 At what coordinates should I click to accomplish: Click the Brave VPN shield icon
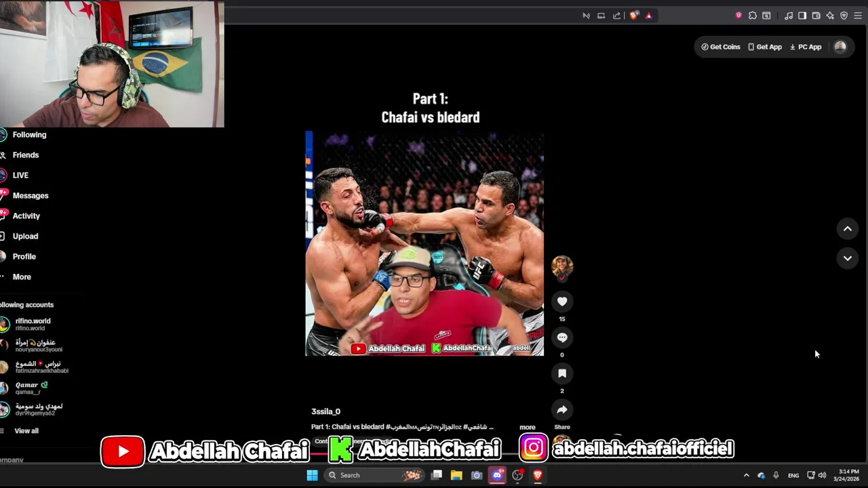[844, 16]
